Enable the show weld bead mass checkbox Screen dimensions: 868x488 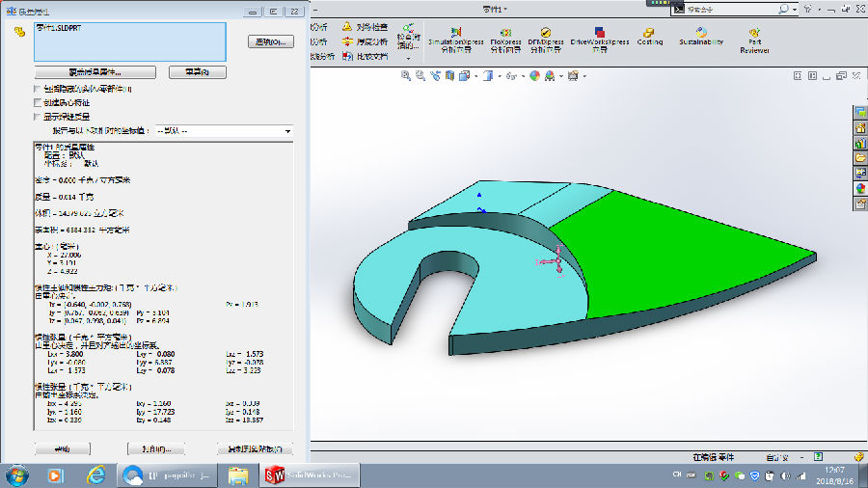38,117
